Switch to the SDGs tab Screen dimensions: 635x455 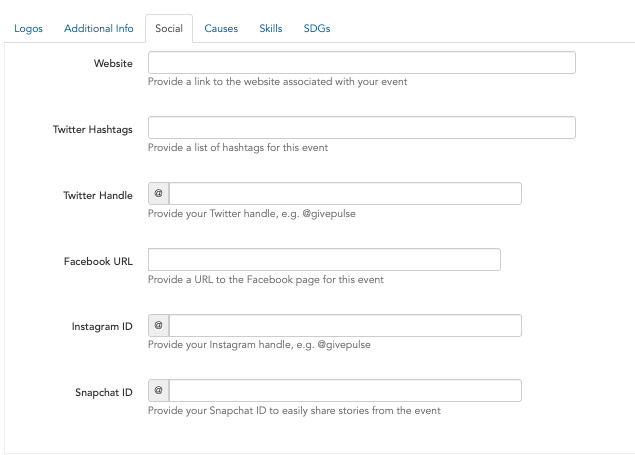click(317, 28)
